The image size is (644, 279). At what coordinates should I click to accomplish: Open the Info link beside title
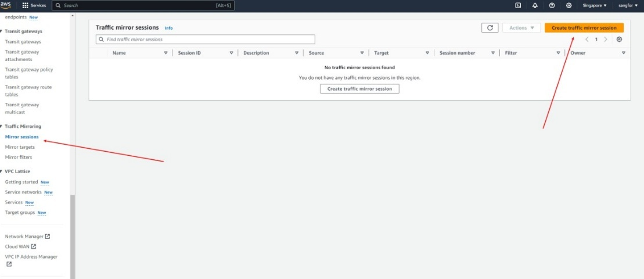pyautogui.click(x=168, y=28)
